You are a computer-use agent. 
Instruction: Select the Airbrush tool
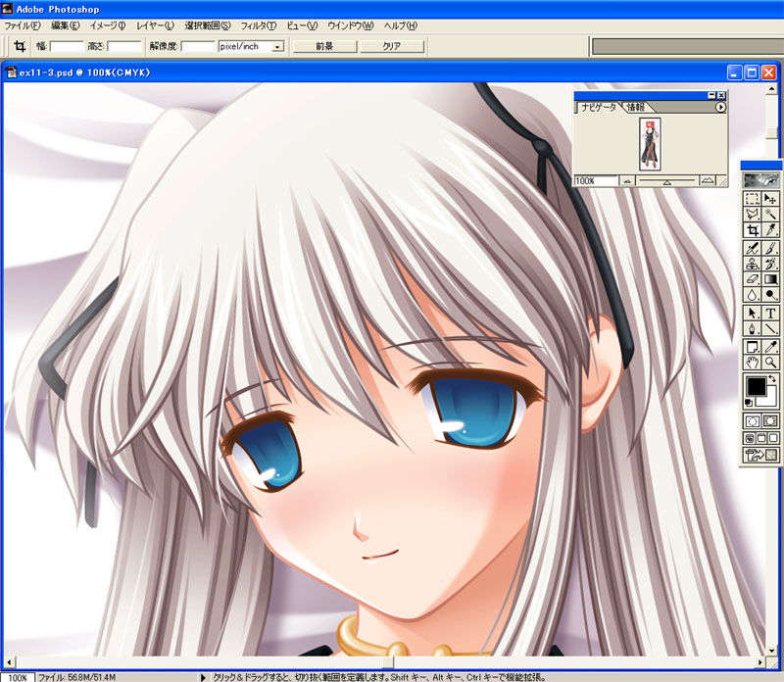(752, 248)
